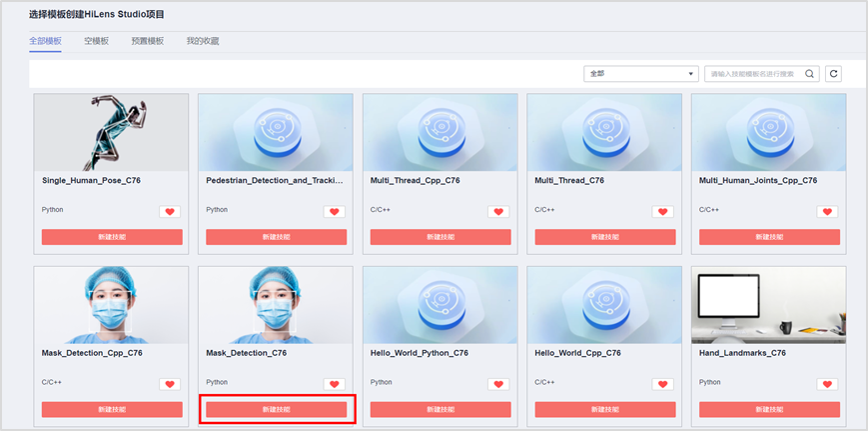The image size is (868, 431).
Task: Click 新建技能 under Multi_Thread_C76
Action: 605,237
